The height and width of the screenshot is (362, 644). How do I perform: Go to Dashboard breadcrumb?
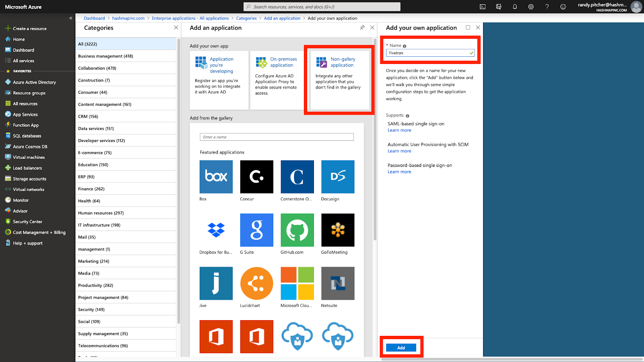point(94,18)
